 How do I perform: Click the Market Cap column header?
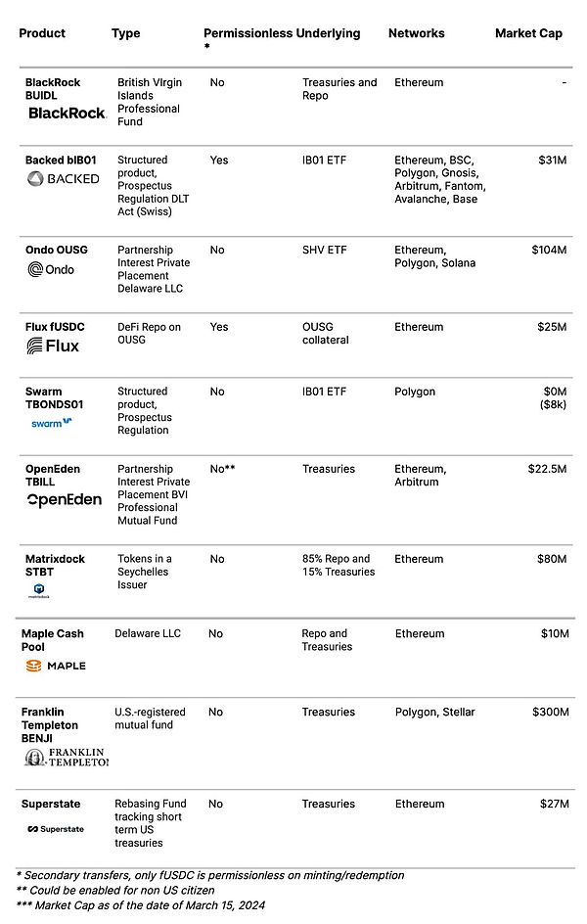click(x=528, y=33)
